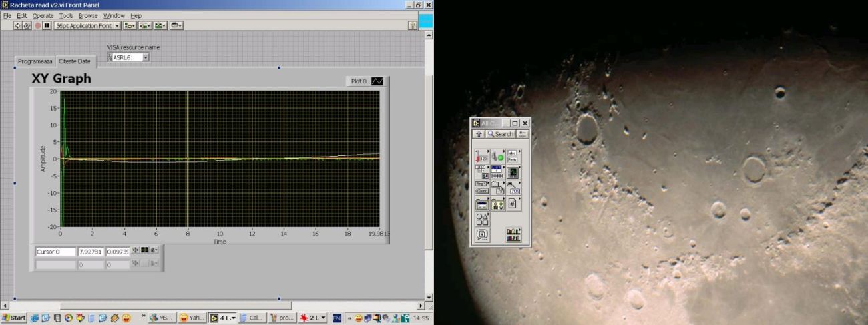
Task: Click the Windows Start button
Action: click(x=14, y=318)
